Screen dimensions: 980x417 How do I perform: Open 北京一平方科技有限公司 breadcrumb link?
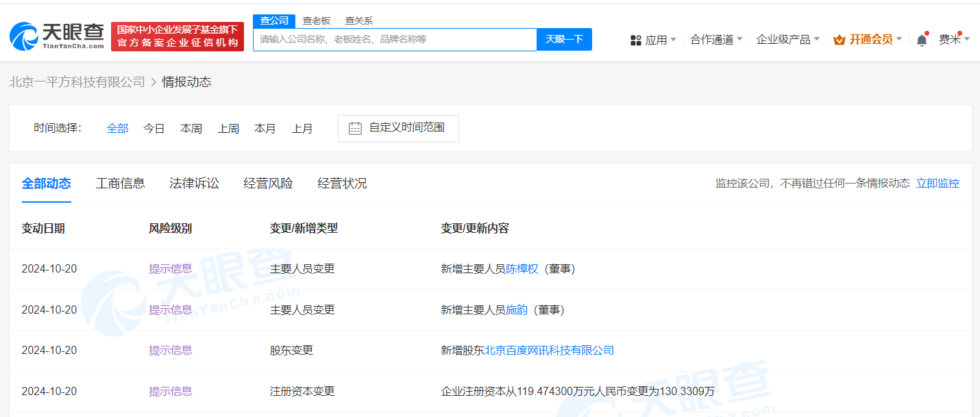(x=77, y=82)
